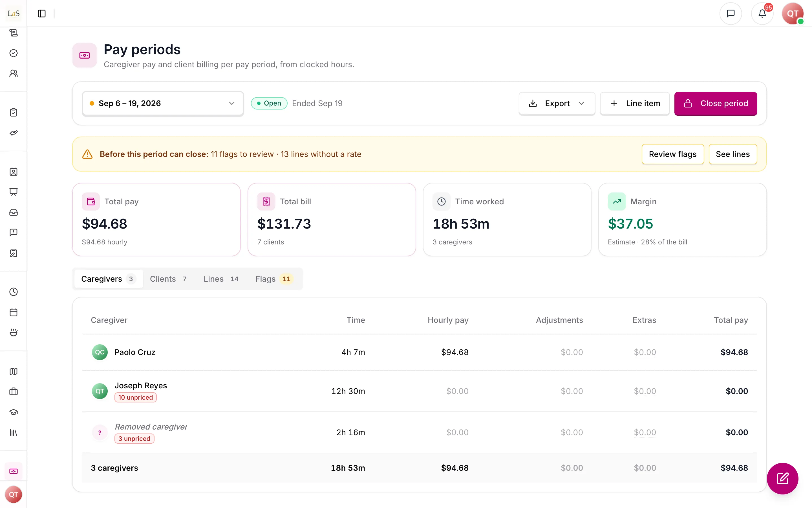Screen dimensions: 812x508
Task: Click the Removed caregiver row name
Action: tap(151, 427)
